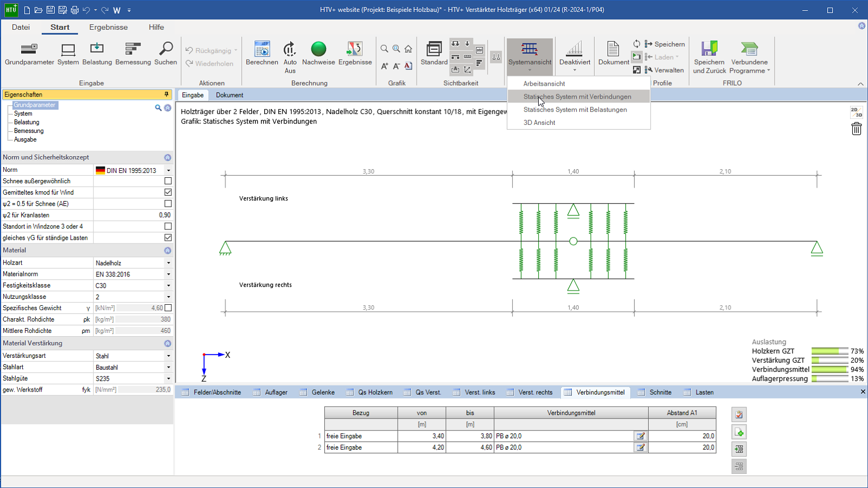Select Statisches System mit Belastungen
The width and height of the screenshot is (868, 488).
pyautogui.click(x=579, y=110)
